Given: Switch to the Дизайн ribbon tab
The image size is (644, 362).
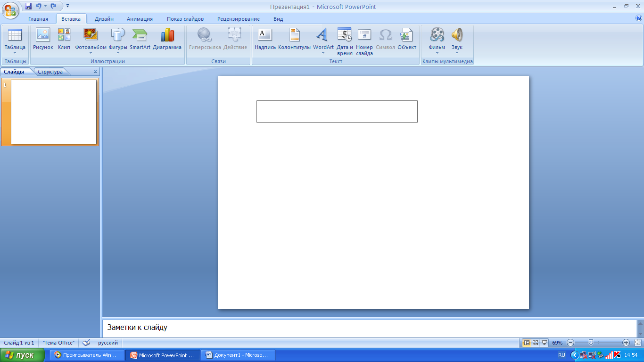Looking at the screenshot, I should 104,19.
